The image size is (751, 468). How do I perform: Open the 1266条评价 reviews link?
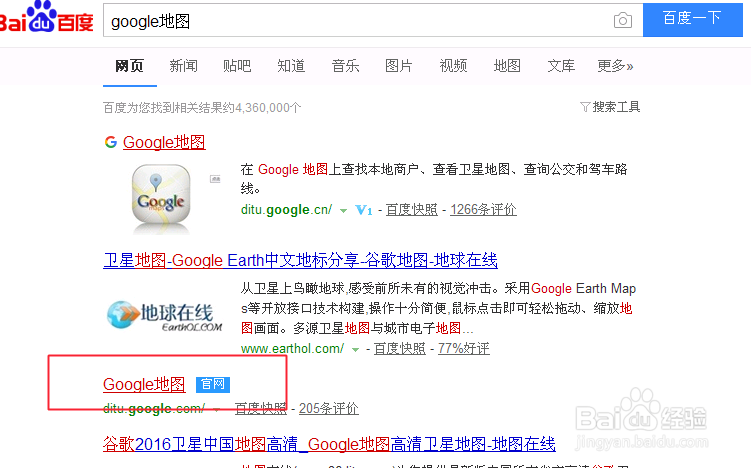tap(483, 210)
